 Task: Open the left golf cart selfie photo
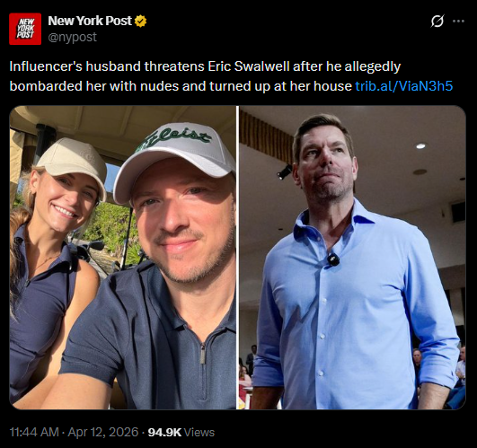coord(122,258)
